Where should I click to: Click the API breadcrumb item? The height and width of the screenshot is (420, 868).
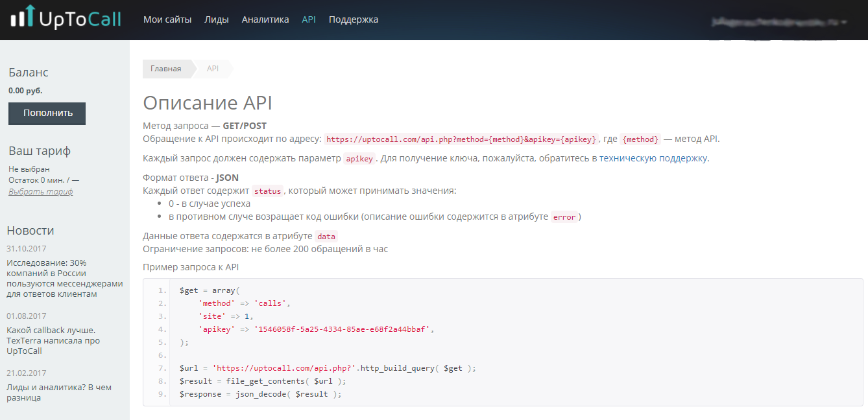(x=213, y=69)
